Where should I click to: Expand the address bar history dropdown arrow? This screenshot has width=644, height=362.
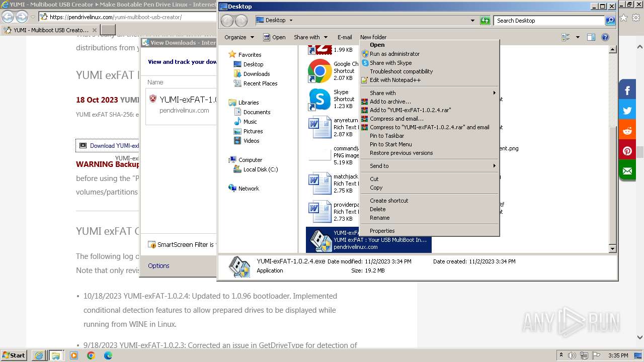[x=472, y=21]
